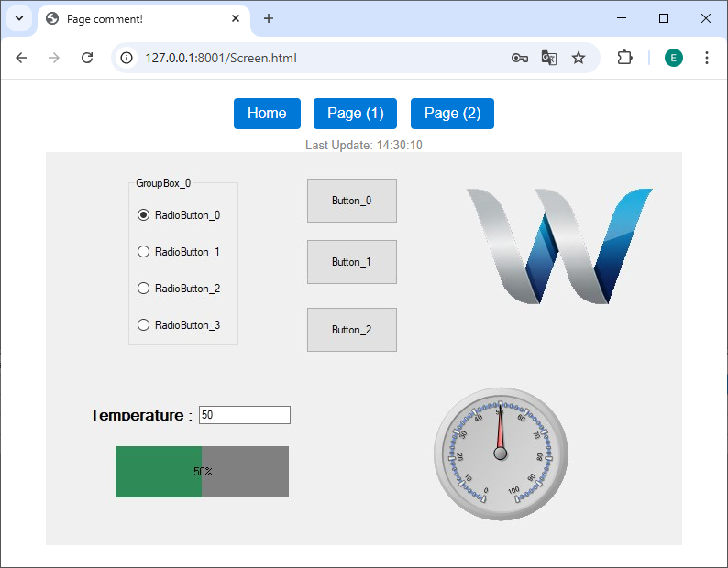
Task: Click the translate page icon
Action: click(x=549, y=58)
